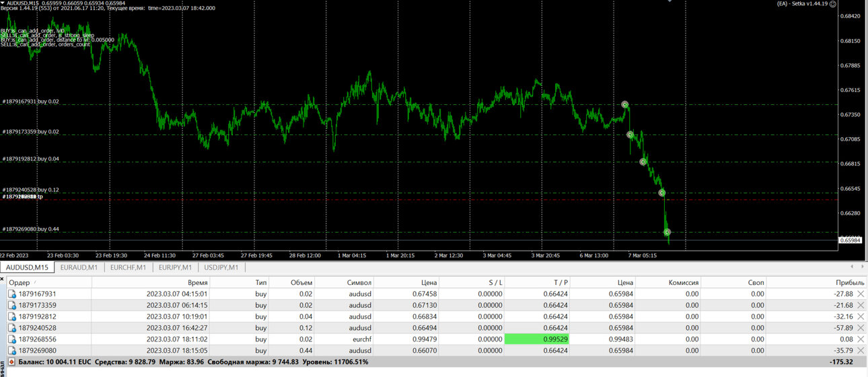Close the eurchf order via its X
The image size is (868, 377).
861,339
